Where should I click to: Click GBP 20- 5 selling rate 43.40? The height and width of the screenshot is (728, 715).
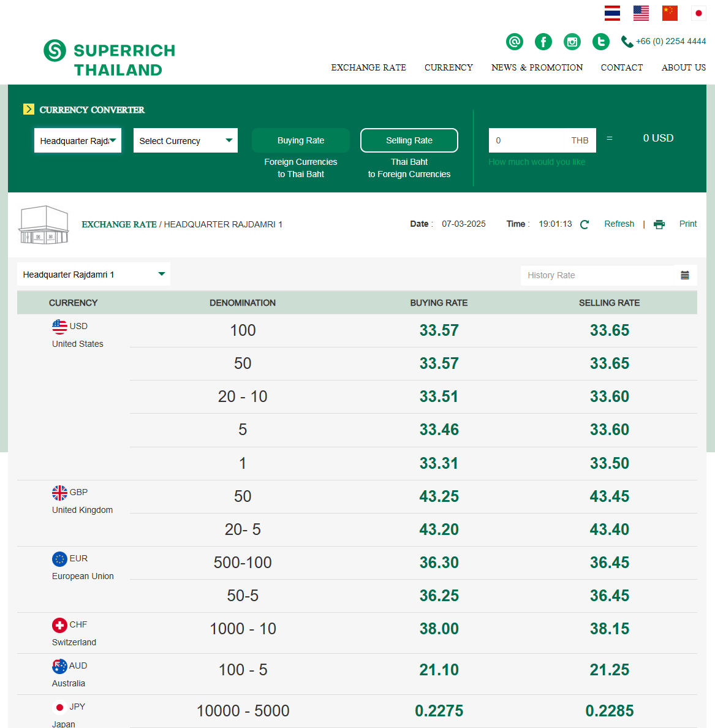(x=609, y=529)
